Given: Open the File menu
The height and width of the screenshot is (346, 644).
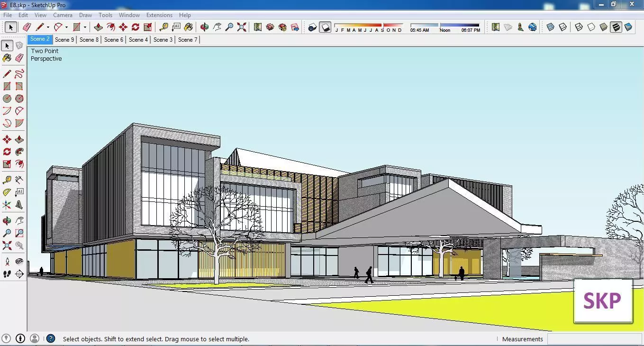Looking at the screenshot, I should (x=8, y=15).
